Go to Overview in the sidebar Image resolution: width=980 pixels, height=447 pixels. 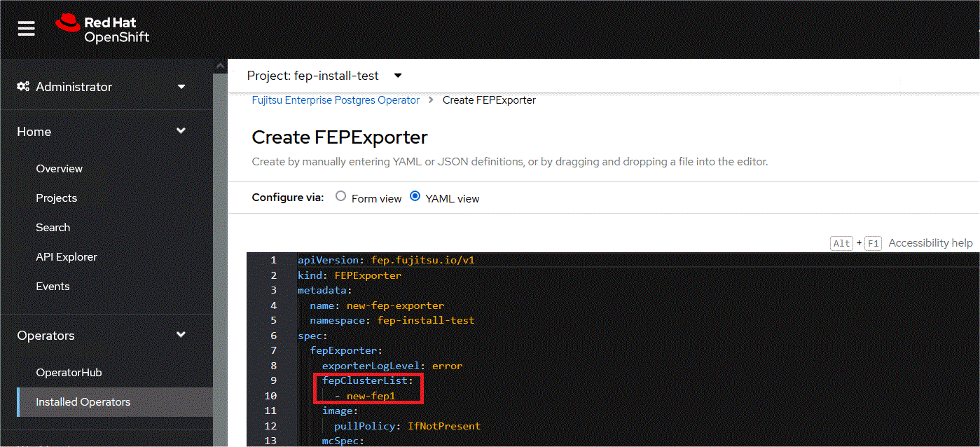(60, 169)
